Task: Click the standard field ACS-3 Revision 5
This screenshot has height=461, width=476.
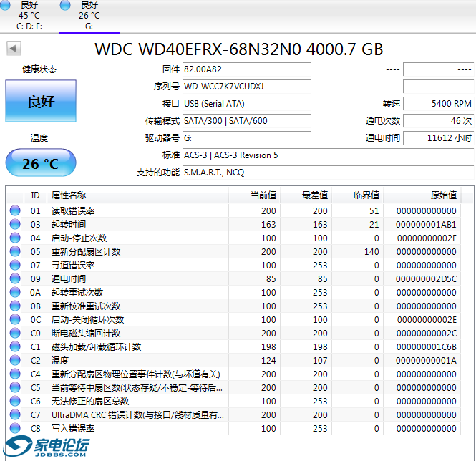Action: click(328, 155)
